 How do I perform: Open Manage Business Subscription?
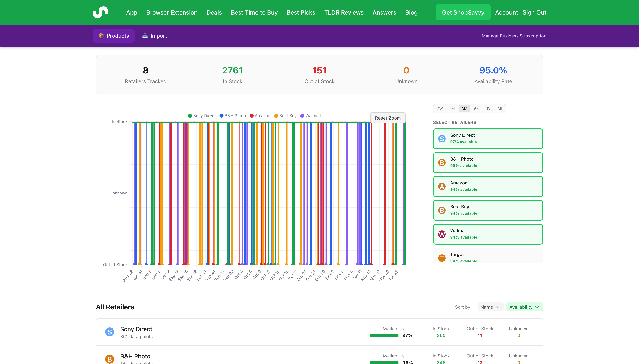pyautogui.click(x=514, y=36)
